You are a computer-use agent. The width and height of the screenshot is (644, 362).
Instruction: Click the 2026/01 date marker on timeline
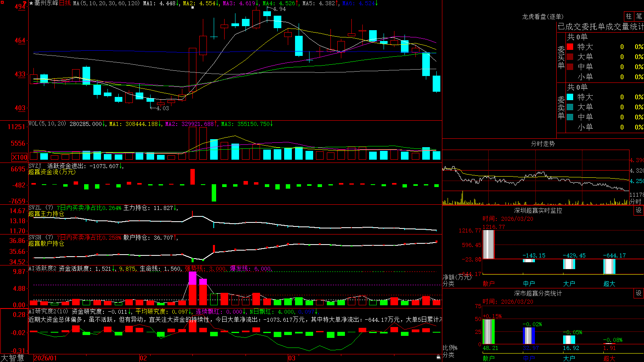(x=45, y=358)
